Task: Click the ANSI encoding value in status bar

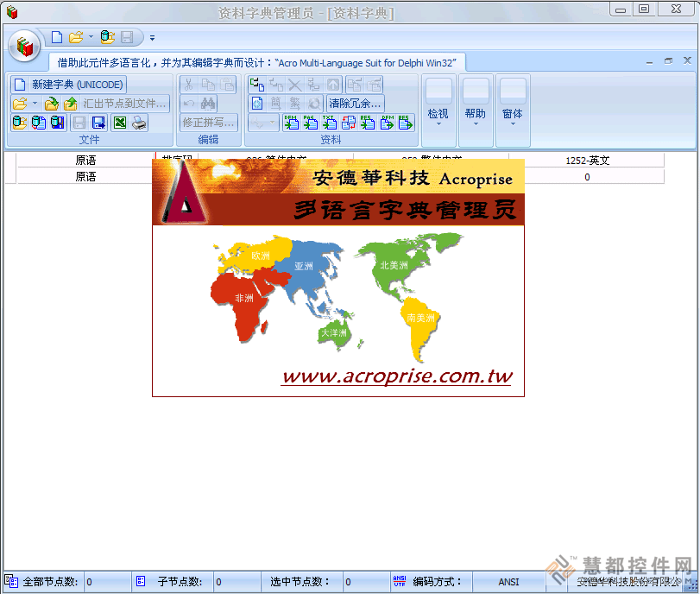Action: (x=508, y=582)
